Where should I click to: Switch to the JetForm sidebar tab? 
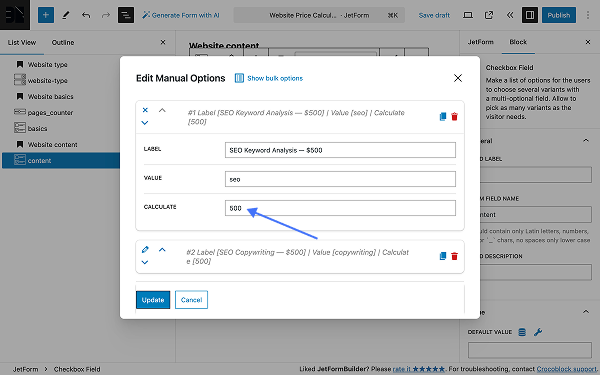[480, 42]
